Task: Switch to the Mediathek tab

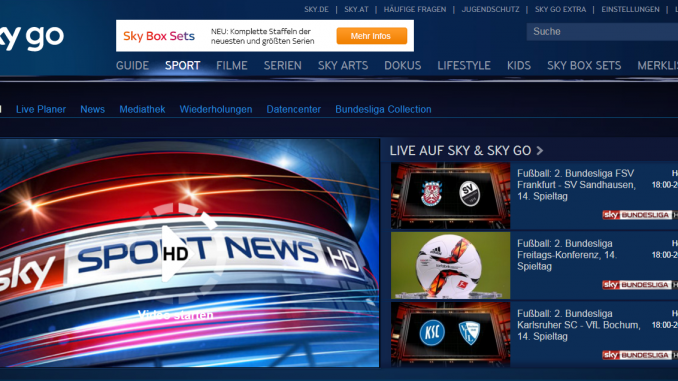Action: (x=142, y=109)
